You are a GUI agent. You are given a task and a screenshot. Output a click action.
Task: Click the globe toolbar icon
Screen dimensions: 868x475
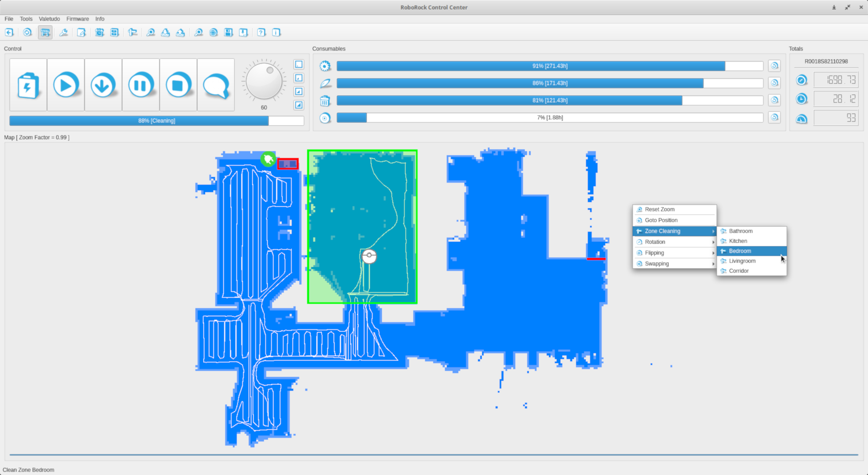213,33
